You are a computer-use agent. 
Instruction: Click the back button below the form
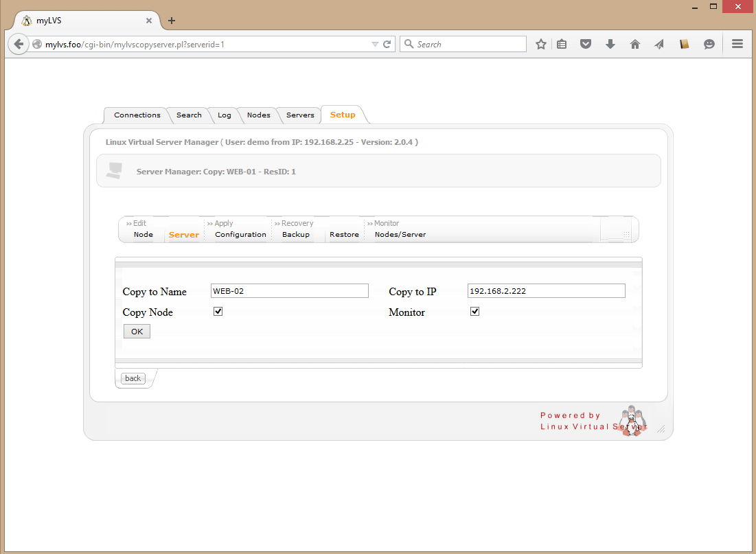click(x=133, y=378)
